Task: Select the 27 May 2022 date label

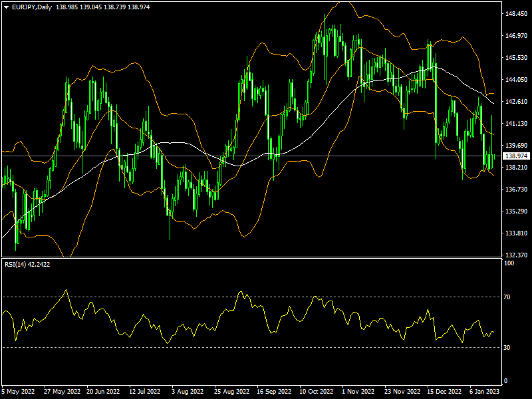Action: tap(62, 392)
